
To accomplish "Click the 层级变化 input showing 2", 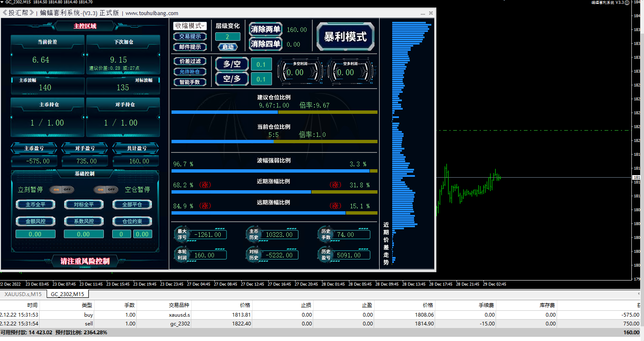I will pos(228,37).
